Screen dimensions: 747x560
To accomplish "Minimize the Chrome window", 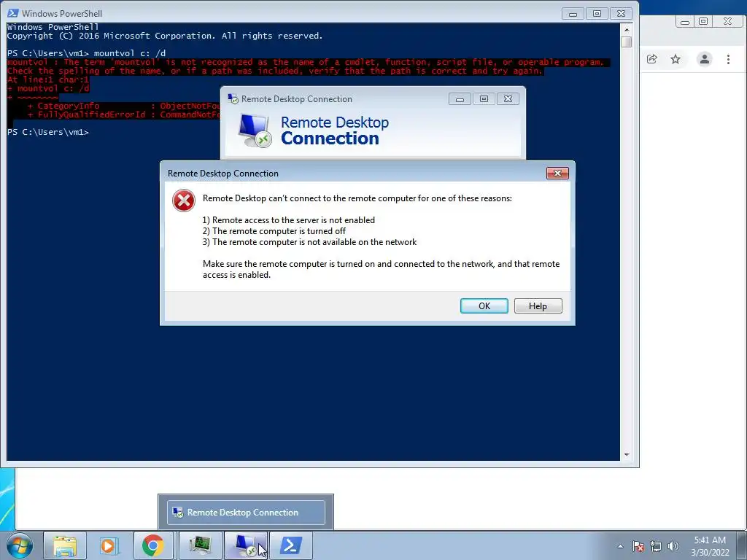I will pyautogui.click(x=684, y=21).
